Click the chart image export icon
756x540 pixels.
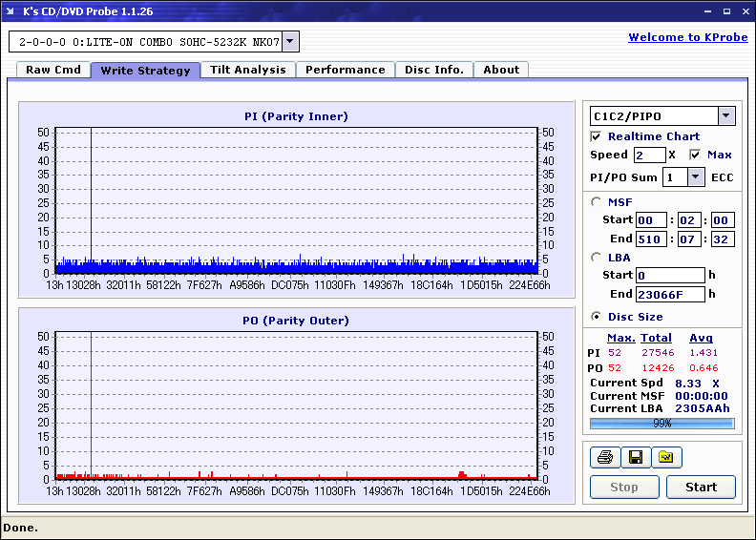pyautogui.click(x=666, y=458)
